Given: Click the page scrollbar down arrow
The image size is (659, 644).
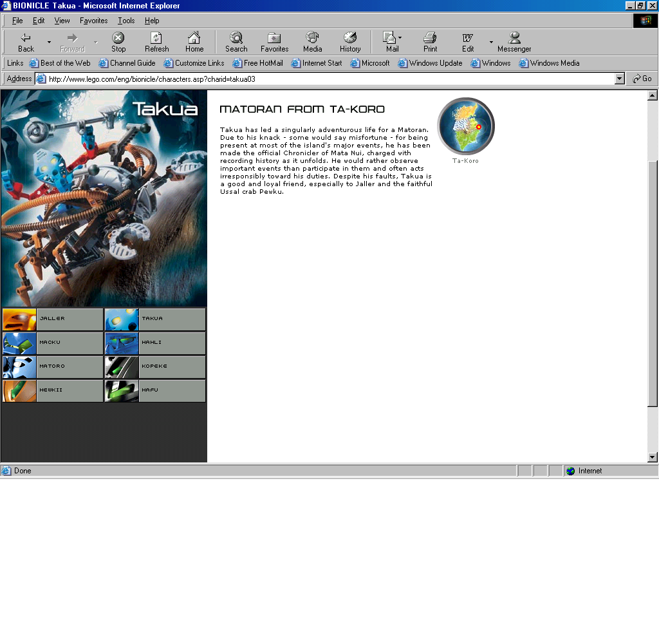Looking at the screenshot, I should point(653,457).
